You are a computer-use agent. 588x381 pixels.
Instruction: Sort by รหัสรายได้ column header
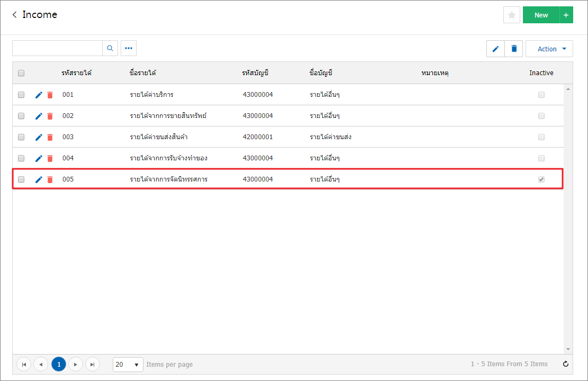77,72
